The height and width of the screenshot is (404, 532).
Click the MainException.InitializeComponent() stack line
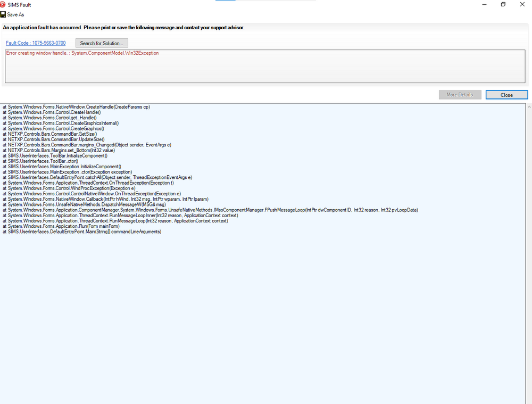tap(62, 167)
